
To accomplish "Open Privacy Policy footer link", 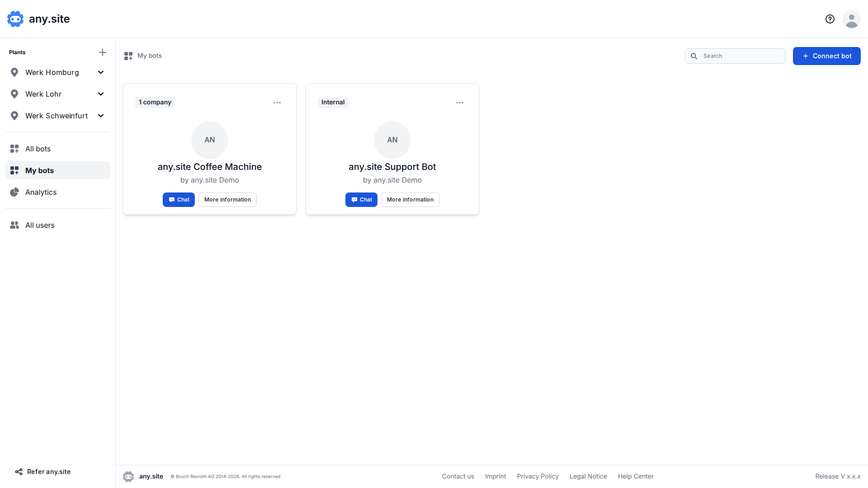I will [538, 476].
